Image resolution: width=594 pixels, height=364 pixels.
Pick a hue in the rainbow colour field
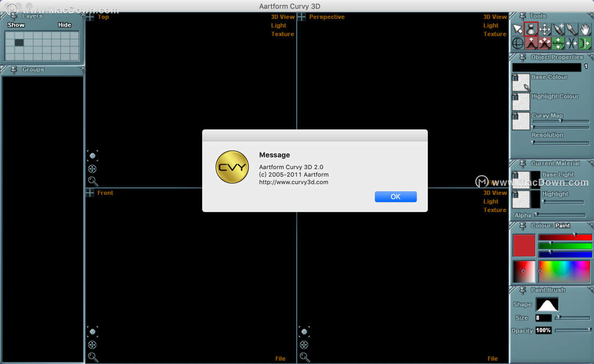[564, 271]
